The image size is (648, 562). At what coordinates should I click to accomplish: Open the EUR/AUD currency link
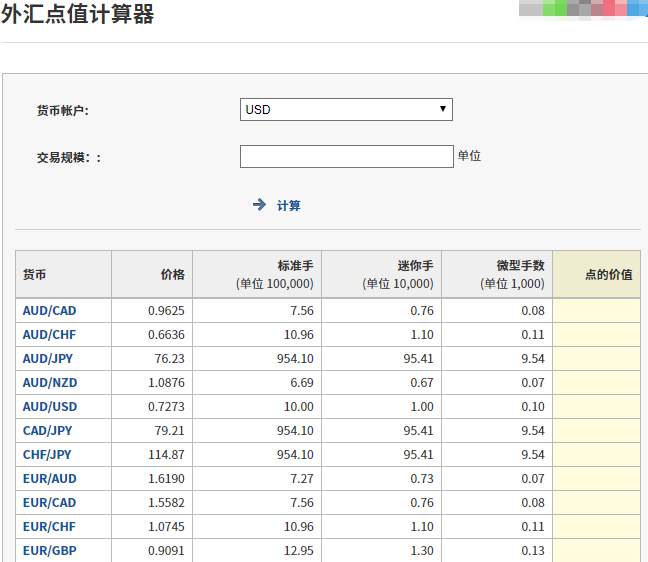pos(50,479)
